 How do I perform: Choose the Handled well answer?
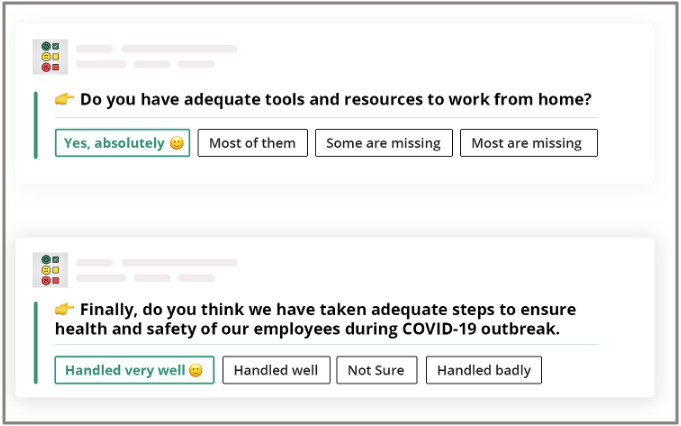[x=276, y=370]
